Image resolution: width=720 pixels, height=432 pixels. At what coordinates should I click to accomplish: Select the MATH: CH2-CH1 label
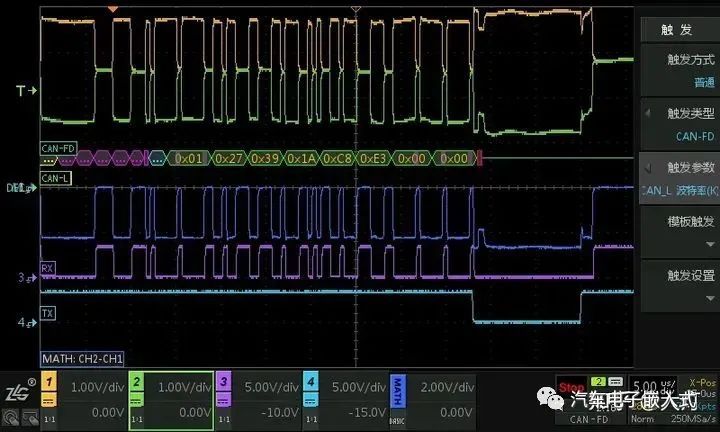(x=82, y=359)
